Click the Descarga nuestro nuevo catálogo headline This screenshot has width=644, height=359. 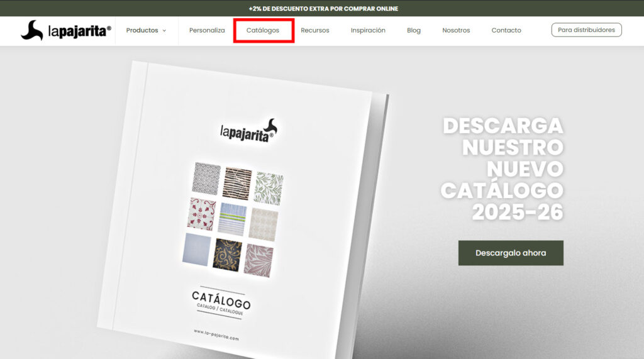(502, 169)
